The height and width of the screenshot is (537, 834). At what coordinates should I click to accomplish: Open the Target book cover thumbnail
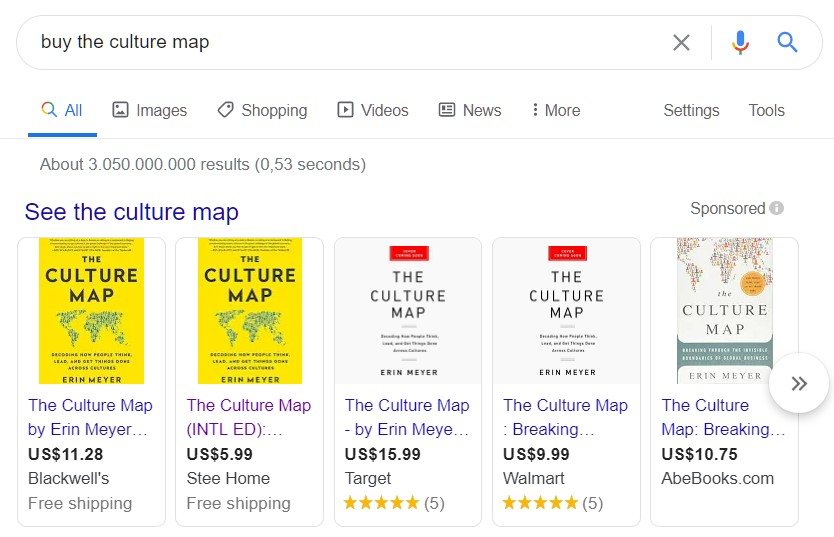tap(408, 311)
